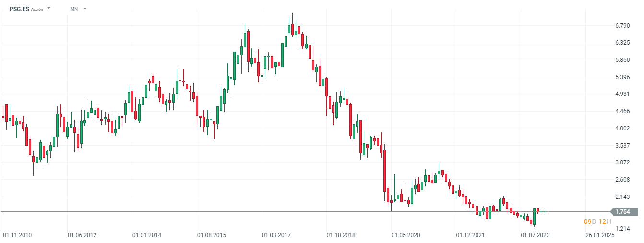
Task: Expand the MN timeframe dropdown arrow
Action: (85, 9)
